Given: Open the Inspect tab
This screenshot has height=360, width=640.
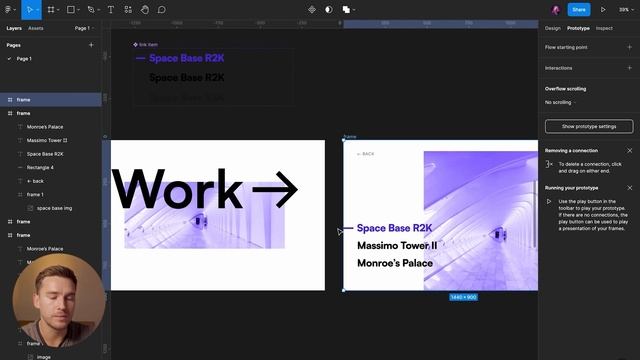Looking at the screenshot, I should click(x=604, y=28).
